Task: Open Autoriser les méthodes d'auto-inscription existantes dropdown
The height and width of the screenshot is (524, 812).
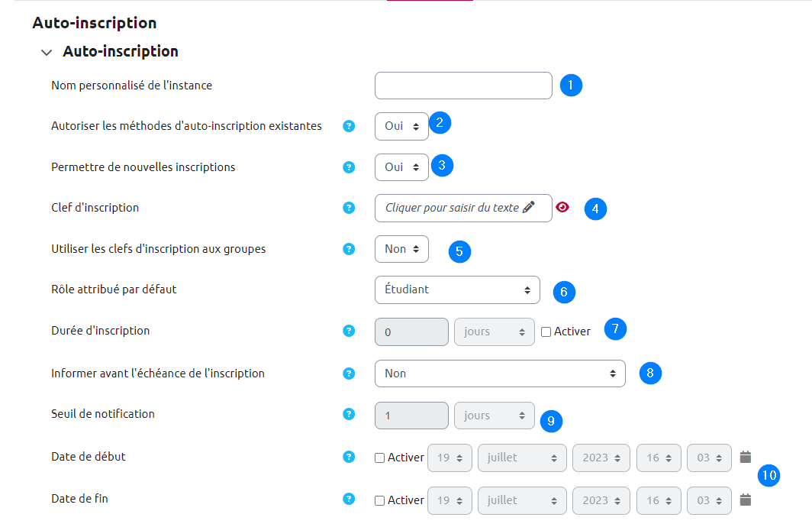Action: coord(401,126)
